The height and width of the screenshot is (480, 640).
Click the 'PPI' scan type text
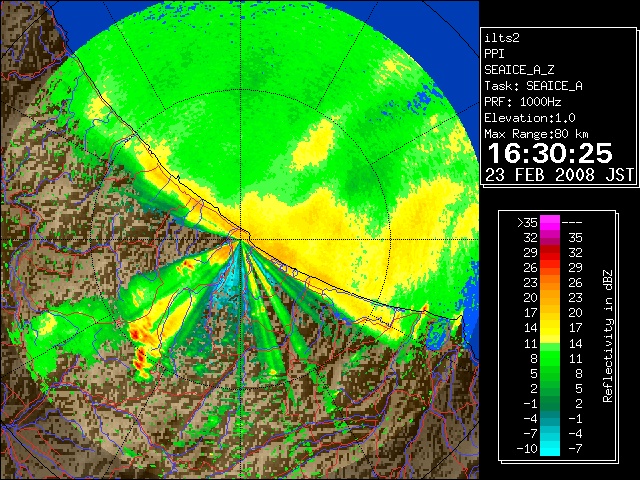click(494, 54)
